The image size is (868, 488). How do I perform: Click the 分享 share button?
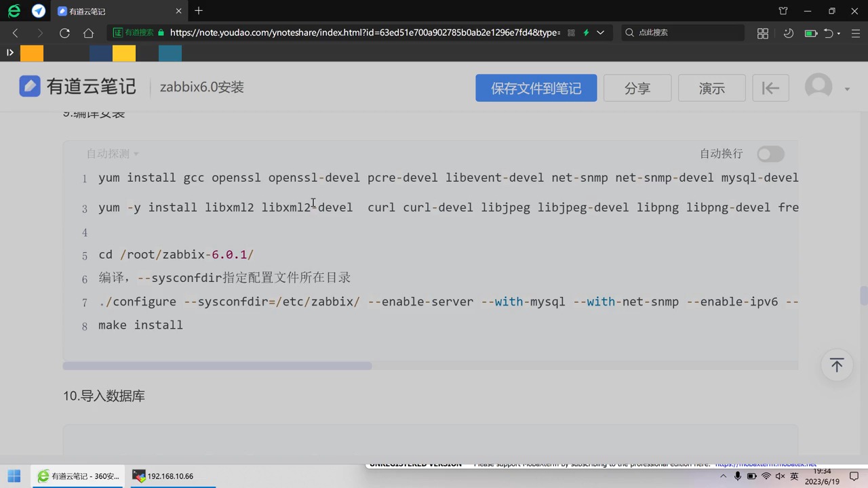point(637,88)
